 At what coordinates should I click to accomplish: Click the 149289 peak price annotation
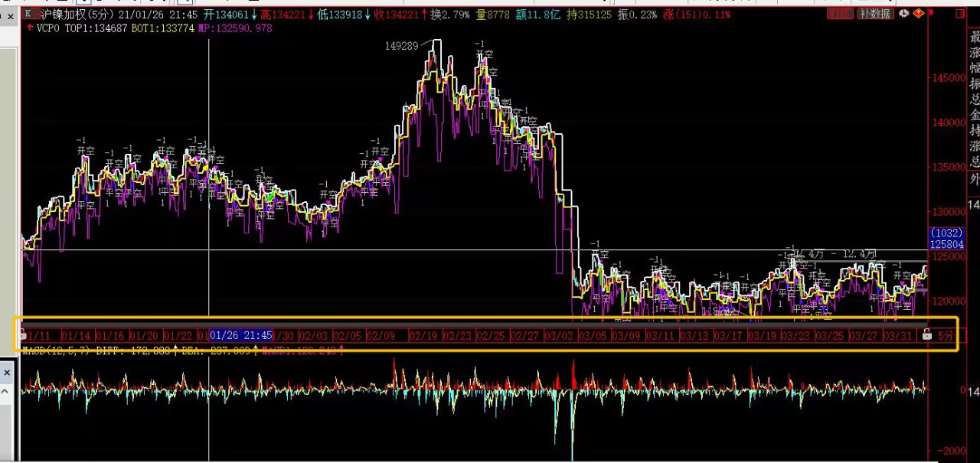[x=401, y=46]
